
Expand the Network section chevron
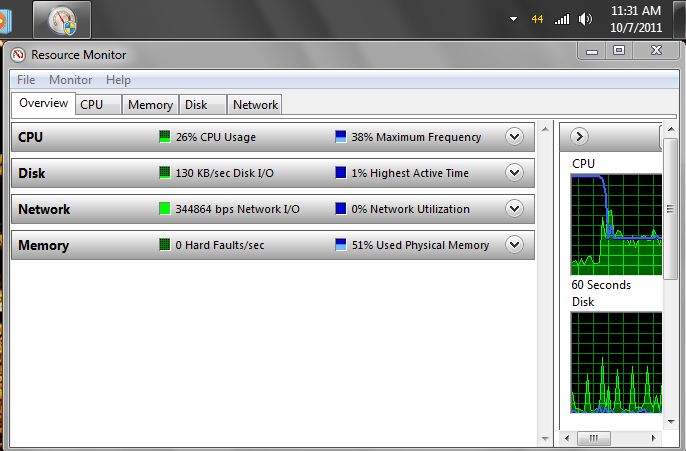coord(514,209)
